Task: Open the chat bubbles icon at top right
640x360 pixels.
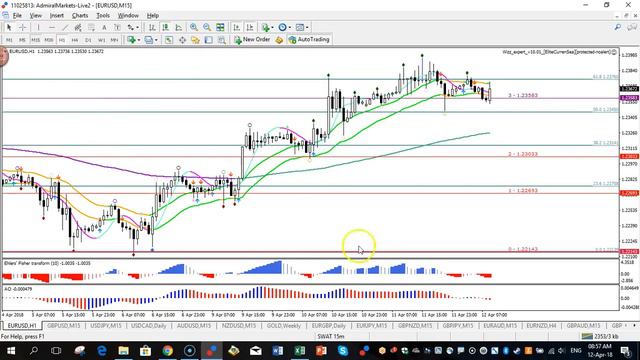Action: (632, 27)
